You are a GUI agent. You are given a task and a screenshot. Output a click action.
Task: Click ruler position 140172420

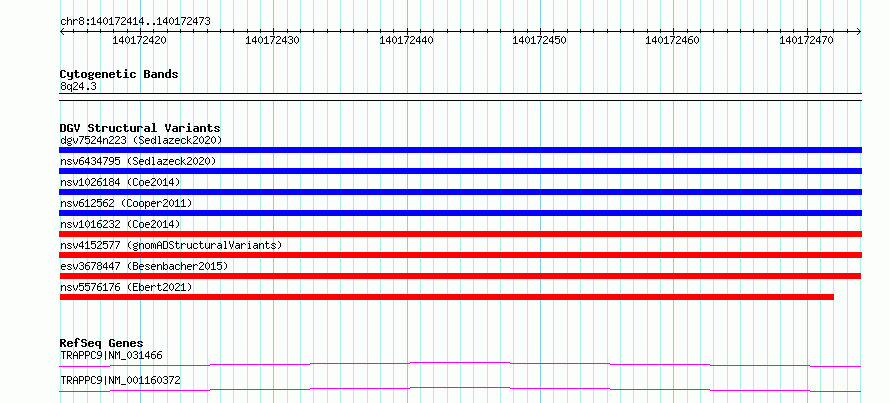140,40
